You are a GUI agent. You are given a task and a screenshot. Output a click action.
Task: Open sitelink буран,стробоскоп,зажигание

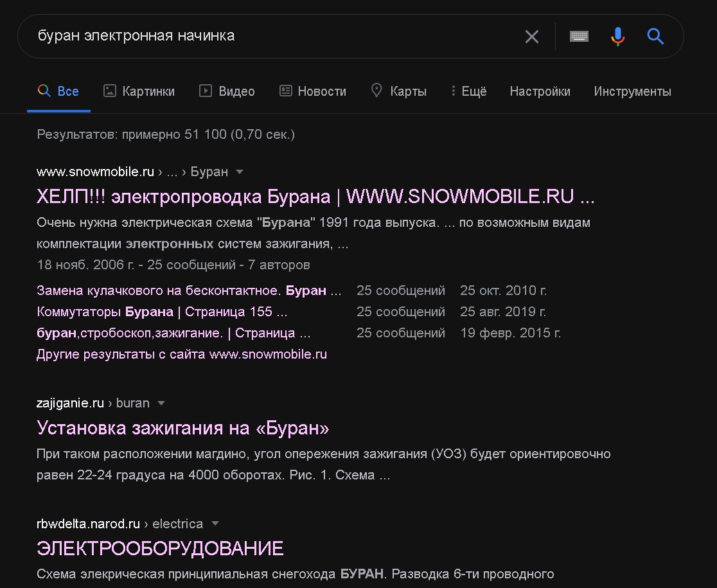173,332
